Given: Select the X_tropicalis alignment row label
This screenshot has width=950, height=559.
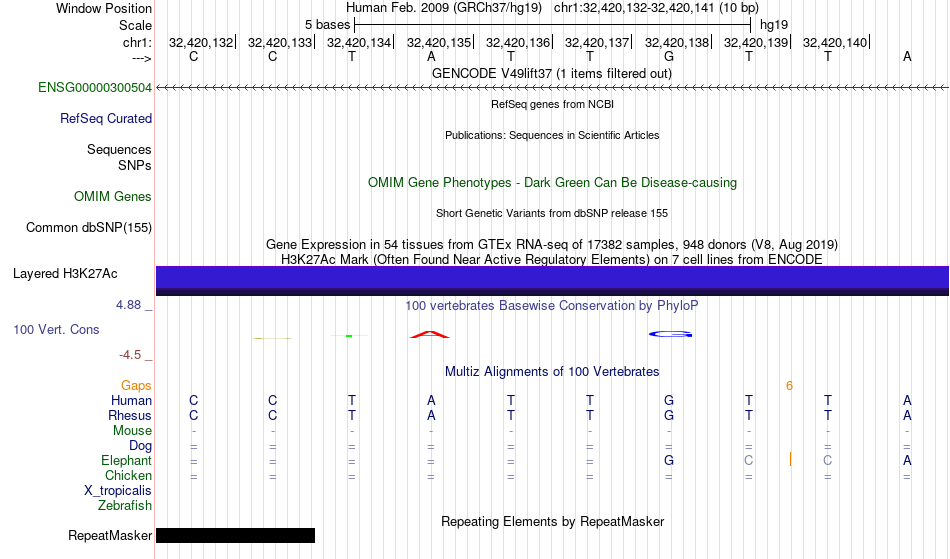Looking at the screenshot, I should (118, 491).
